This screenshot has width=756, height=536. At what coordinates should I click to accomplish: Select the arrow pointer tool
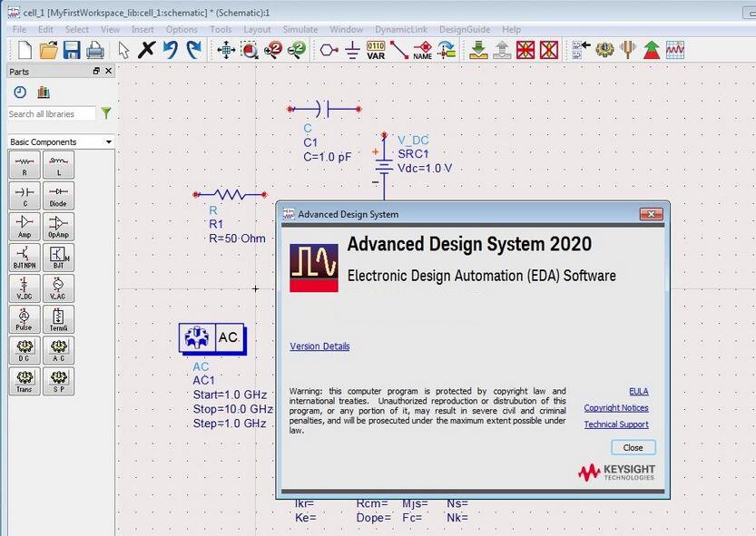click(x=124, y=50)
